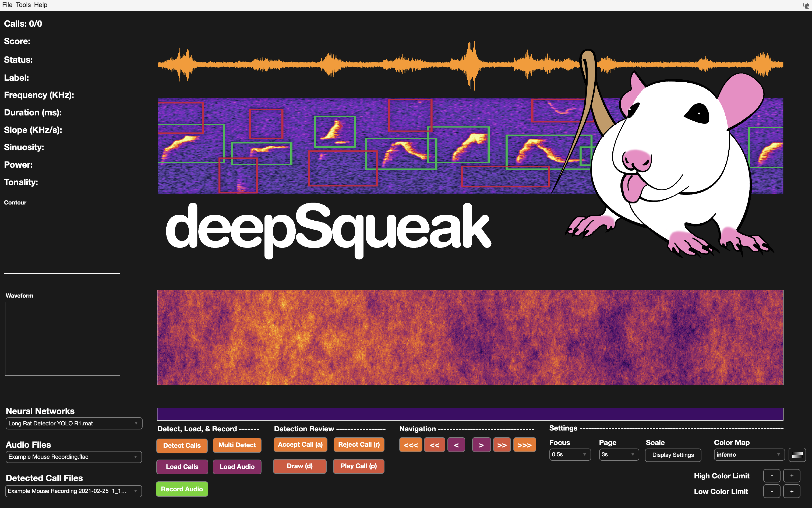This screenshot has width=812, height=508.
Task: Open the Detected Call Files dropdown
Action: (x=73, y=491)
